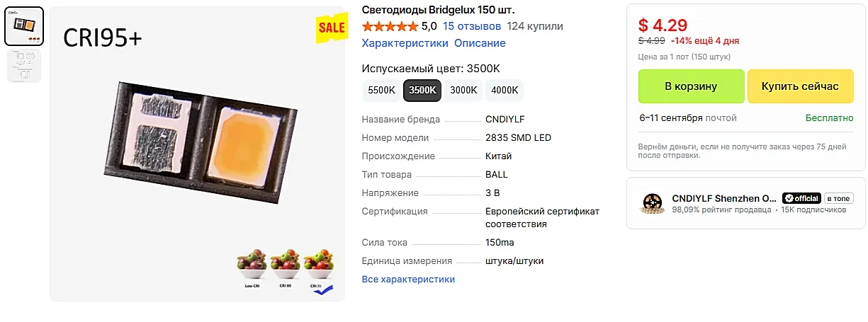Choose the 3500K color option
Viewport: 868px width, 322px height.
422,91
